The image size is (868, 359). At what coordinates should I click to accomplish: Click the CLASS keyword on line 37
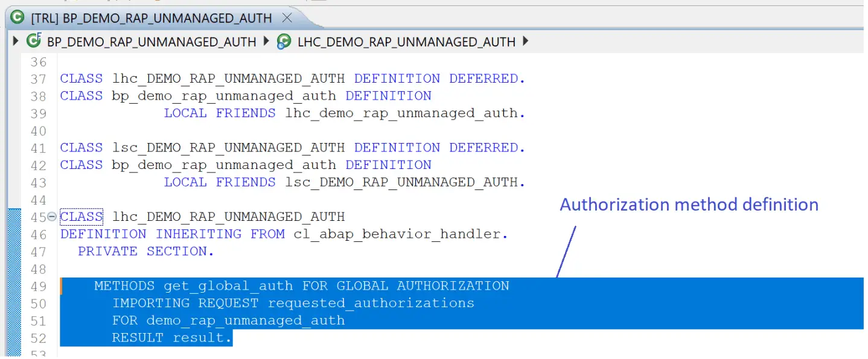point(81,79)
